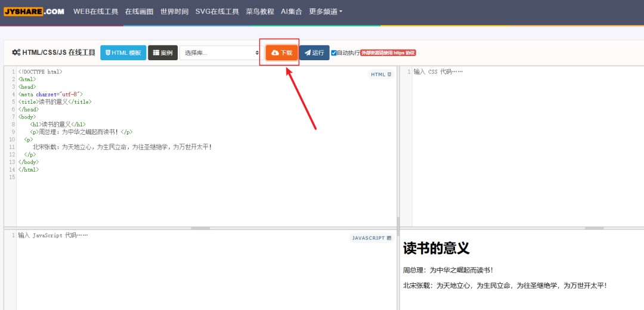
Task: Click the code line 周总理：为中华之崛起而读书！
Action: [81, 132]
